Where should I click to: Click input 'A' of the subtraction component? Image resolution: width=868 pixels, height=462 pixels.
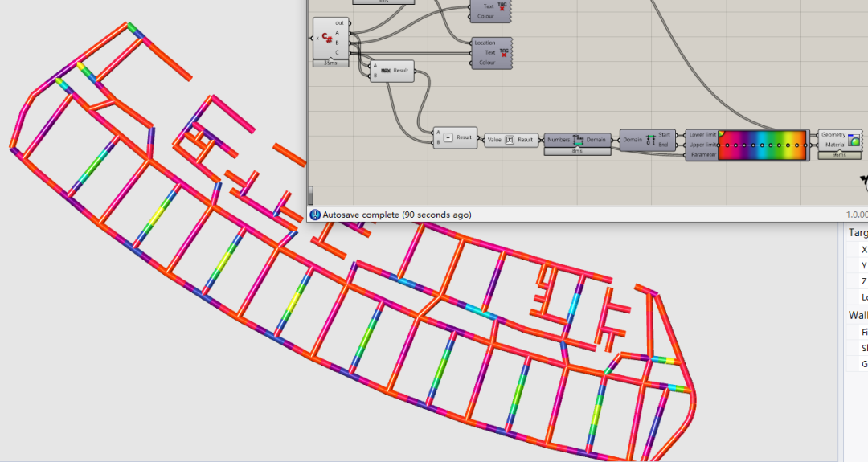pos(439,133)
